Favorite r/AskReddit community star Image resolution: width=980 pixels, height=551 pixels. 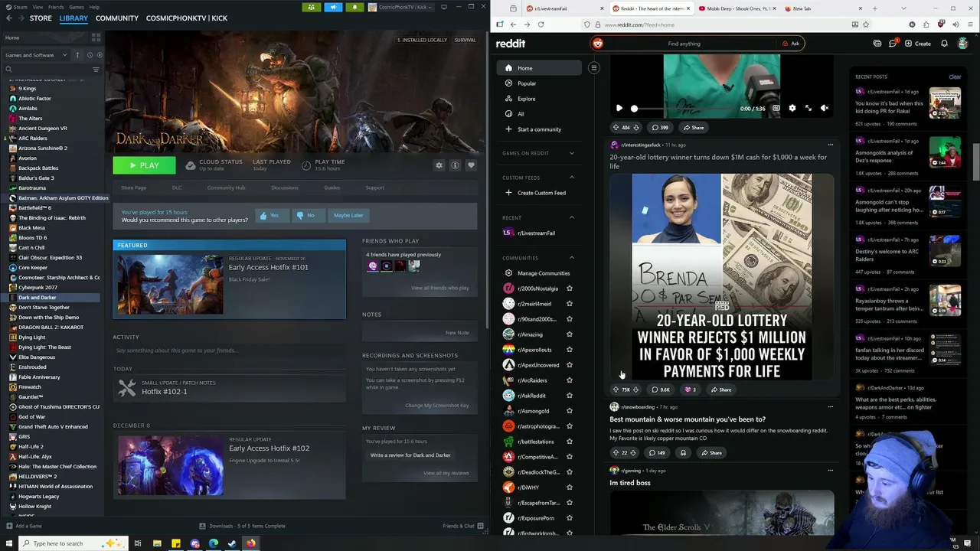569,396
